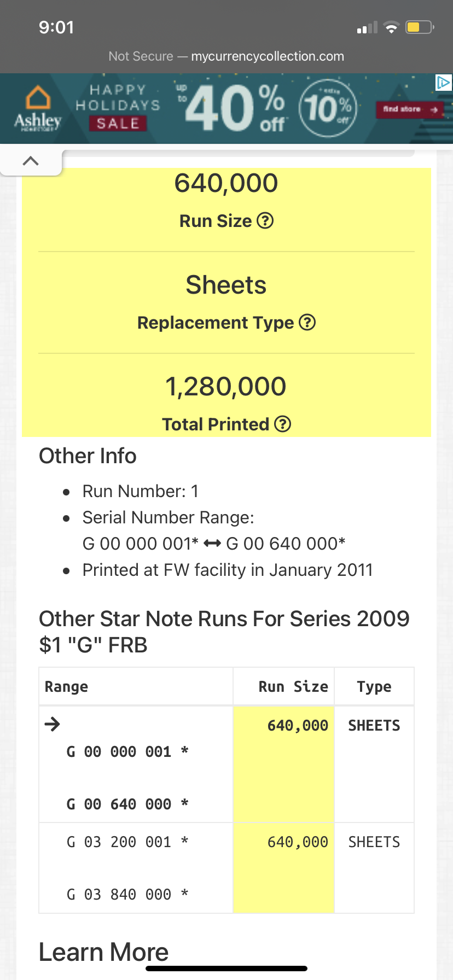Open the G 03 200 001 star run
The height and width of the screenshot is (980, 453).
(x=226, y=868)
